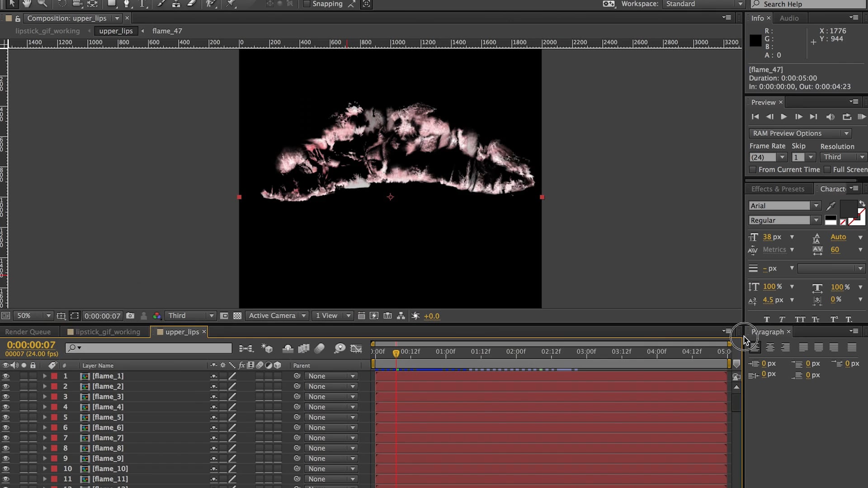
Task: Select the Zoom tool
Action: point(42,4)
